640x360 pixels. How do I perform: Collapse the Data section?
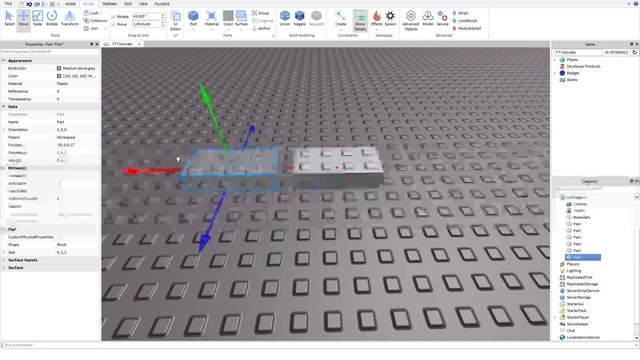[x=4, y=107]
